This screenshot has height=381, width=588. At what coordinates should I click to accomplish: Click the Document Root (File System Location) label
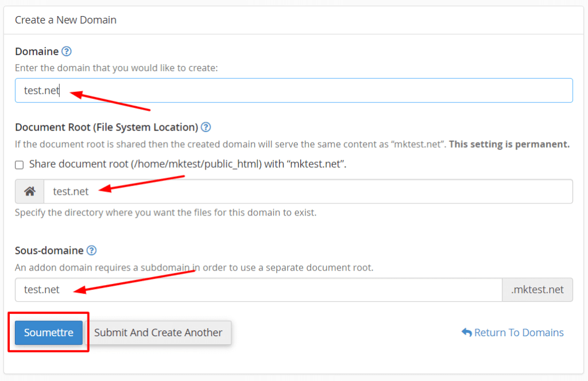106,128
